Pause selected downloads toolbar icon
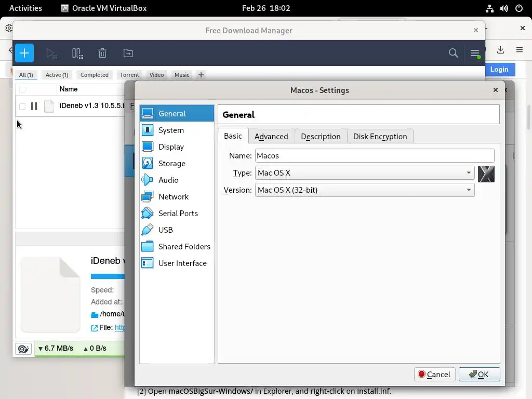Image resolution: width=532 pixels, height=399 pixels. pyautogui.click(x=78, y=54)
